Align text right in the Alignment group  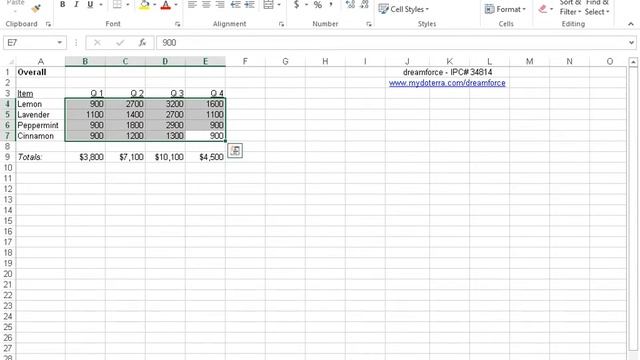pos(220,4)
